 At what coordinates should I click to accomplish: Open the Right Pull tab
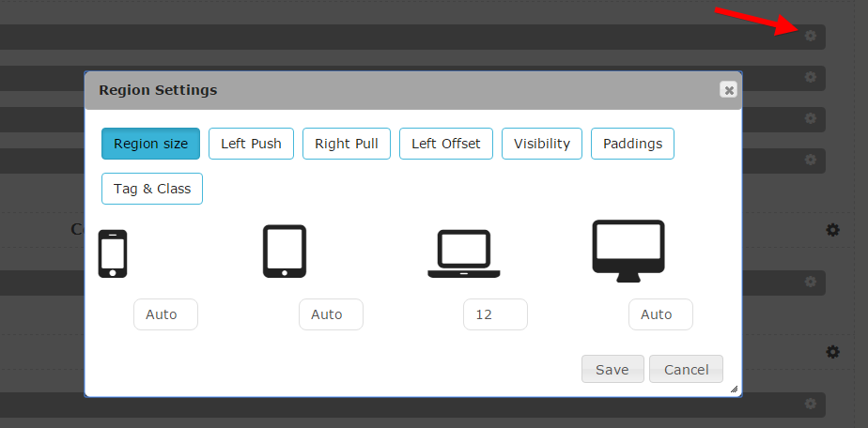tap(347, 144)
